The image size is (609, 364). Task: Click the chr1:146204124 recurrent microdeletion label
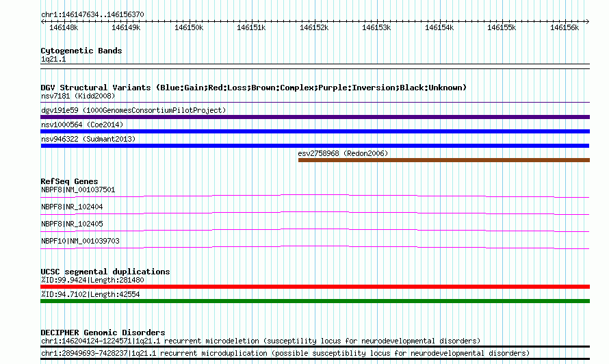(x=261, y=341)
